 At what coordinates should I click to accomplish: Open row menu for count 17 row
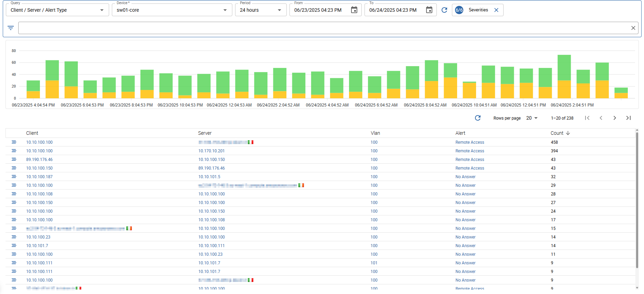tap(14, 220)
